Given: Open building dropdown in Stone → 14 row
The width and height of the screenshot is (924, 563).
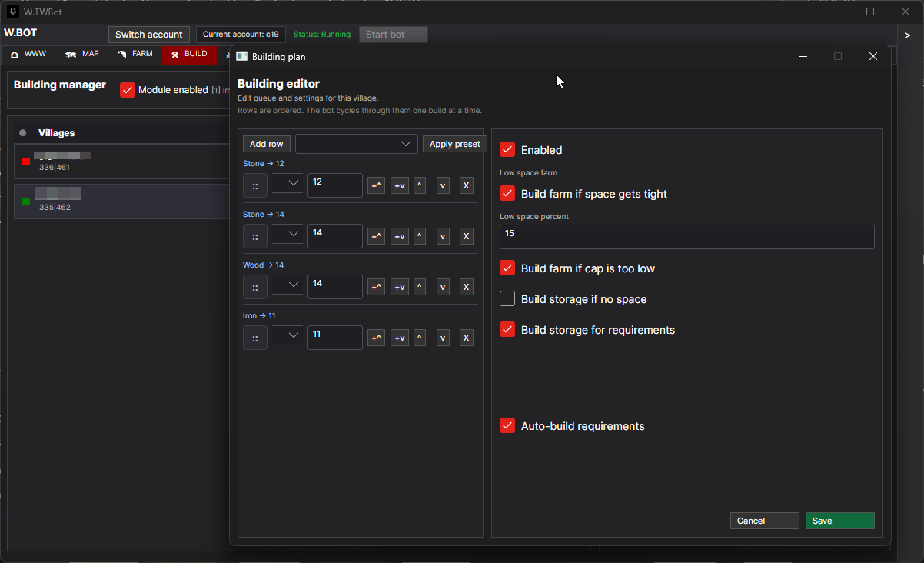Looking at the screenshot, I should pos(288,234).
